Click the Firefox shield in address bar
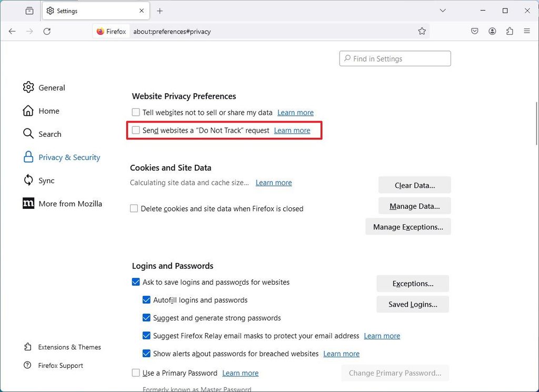 [101, 31]
